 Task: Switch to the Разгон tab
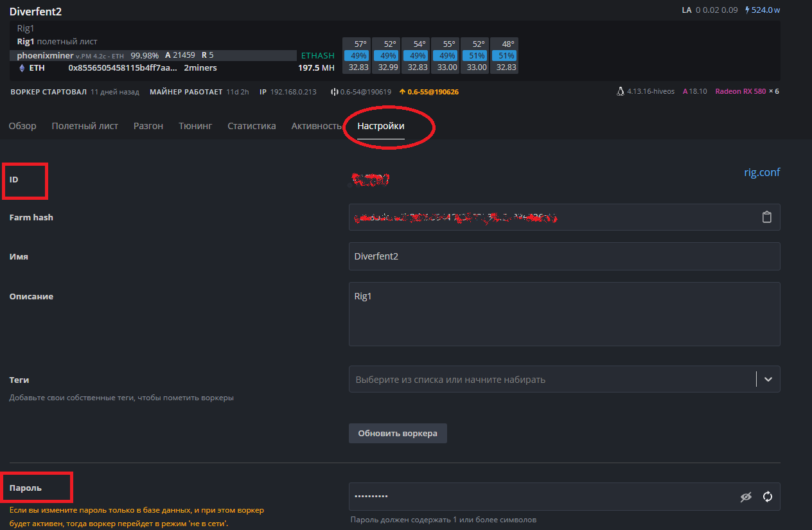[x=148, y=126]
